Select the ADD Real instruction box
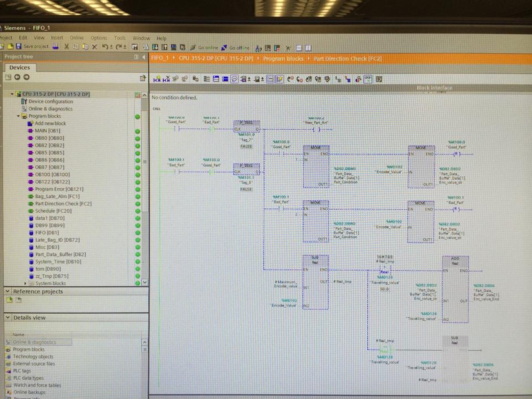532x399 pixels. tap(455, 289)
